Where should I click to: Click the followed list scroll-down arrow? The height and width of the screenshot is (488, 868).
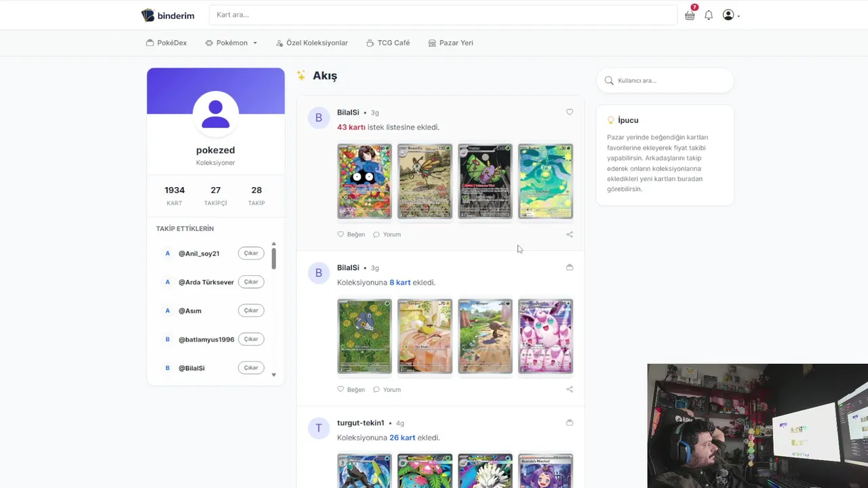pyautogui.click(x=274, y=375)
